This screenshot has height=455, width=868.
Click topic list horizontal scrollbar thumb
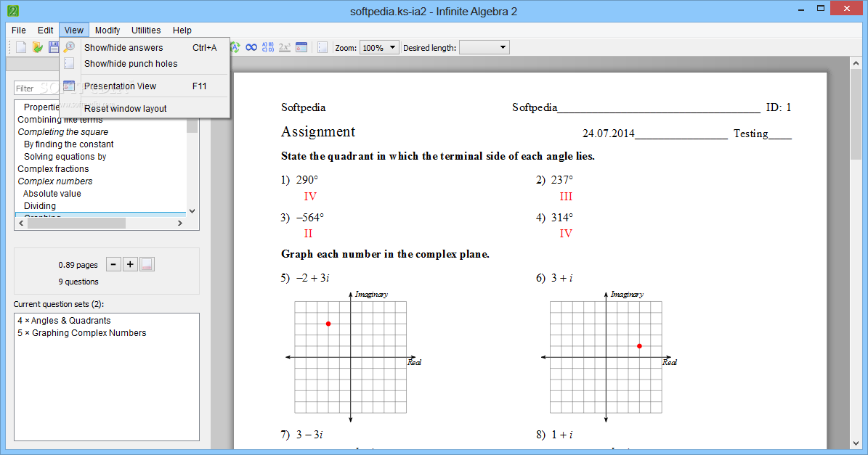coord(76,223)
